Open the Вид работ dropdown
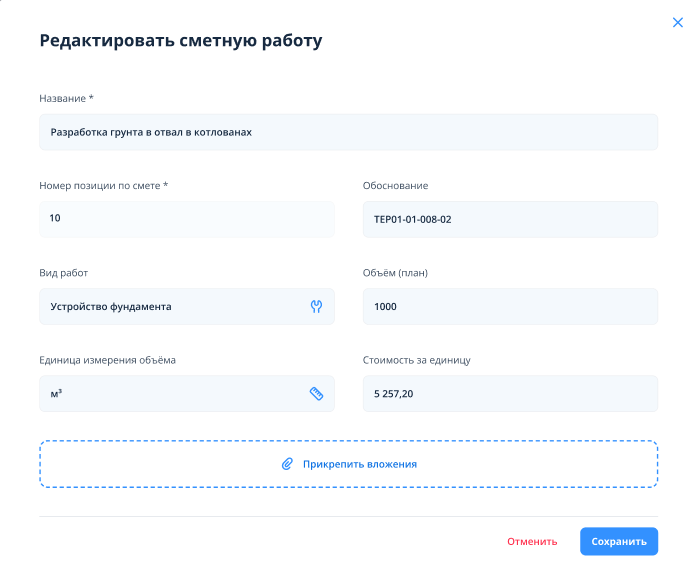695x576 pixels. coord(187,306)
